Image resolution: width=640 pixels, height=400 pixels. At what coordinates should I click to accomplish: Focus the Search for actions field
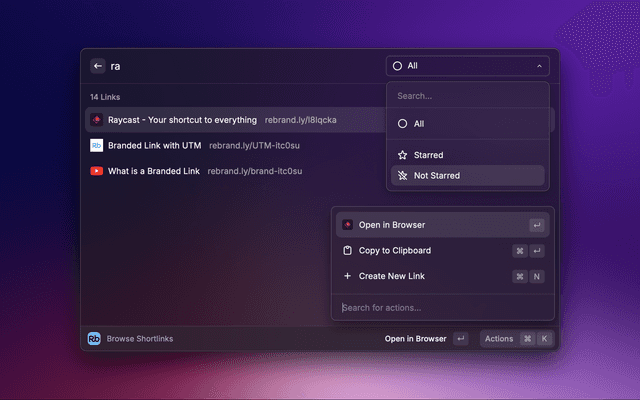coord(440,307)
